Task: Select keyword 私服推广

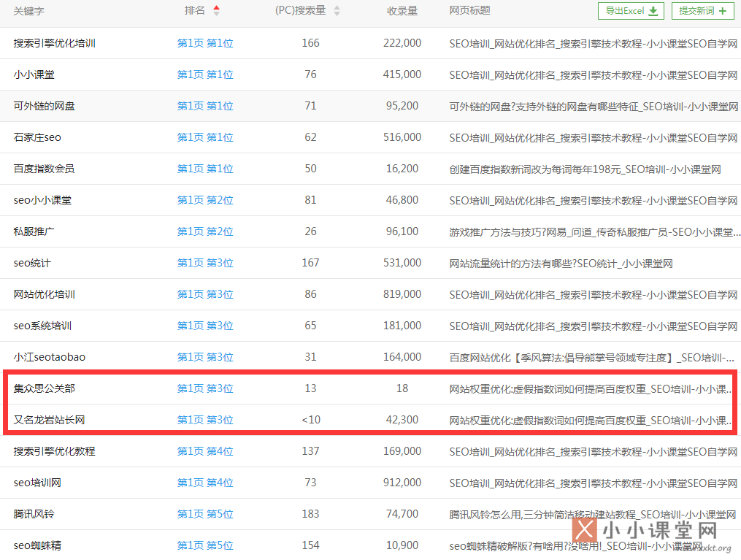Action: (x=34, y=231)
